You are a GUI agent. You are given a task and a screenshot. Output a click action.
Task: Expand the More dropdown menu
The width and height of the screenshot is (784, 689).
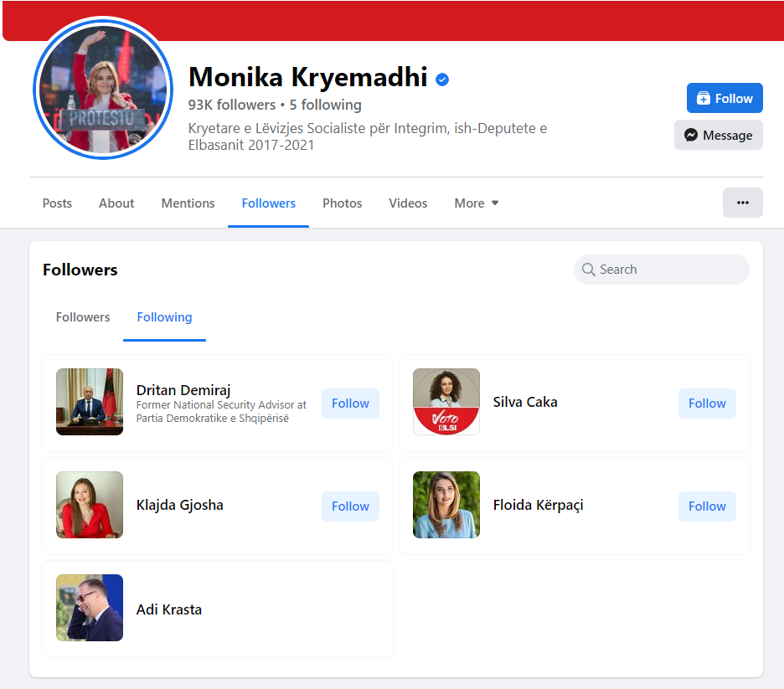click(x=476, y=203)
